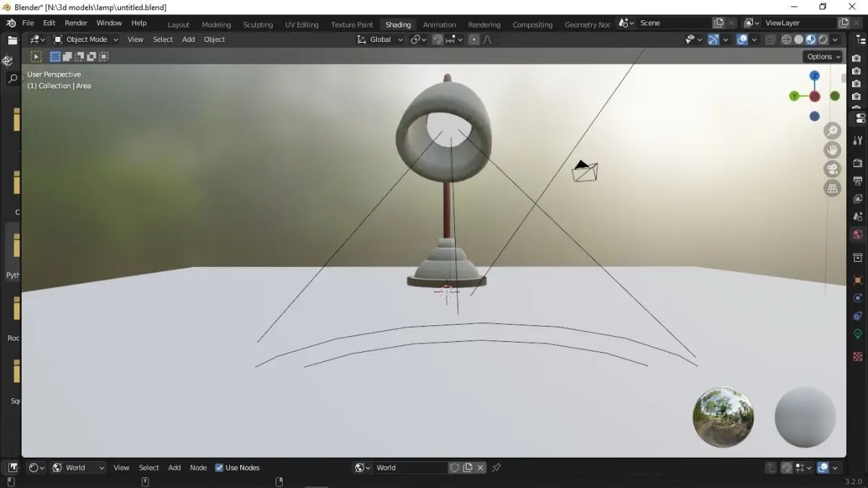The height and width of the screenshot is (488, 868).
Task: Open the Render menu
Action: (76, 23)
